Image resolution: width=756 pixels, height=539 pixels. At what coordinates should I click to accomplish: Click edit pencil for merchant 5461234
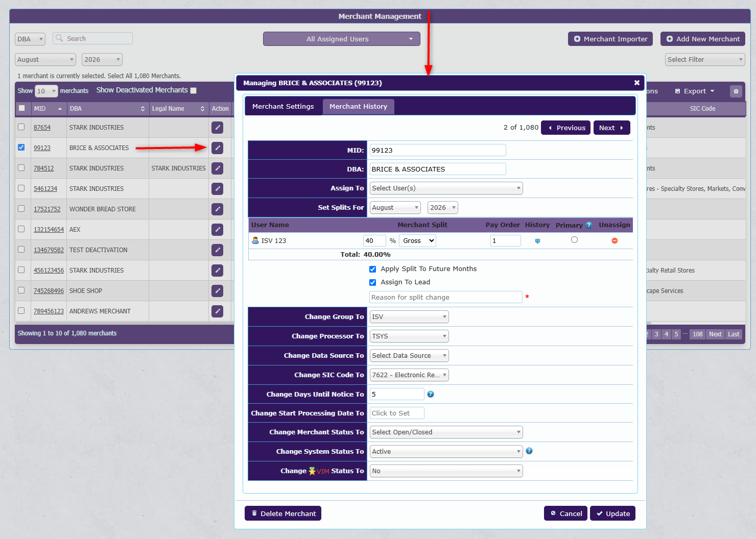coord(218,189)
